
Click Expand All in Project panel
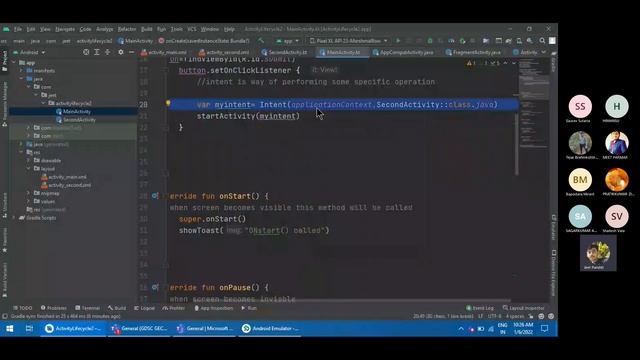97,52
